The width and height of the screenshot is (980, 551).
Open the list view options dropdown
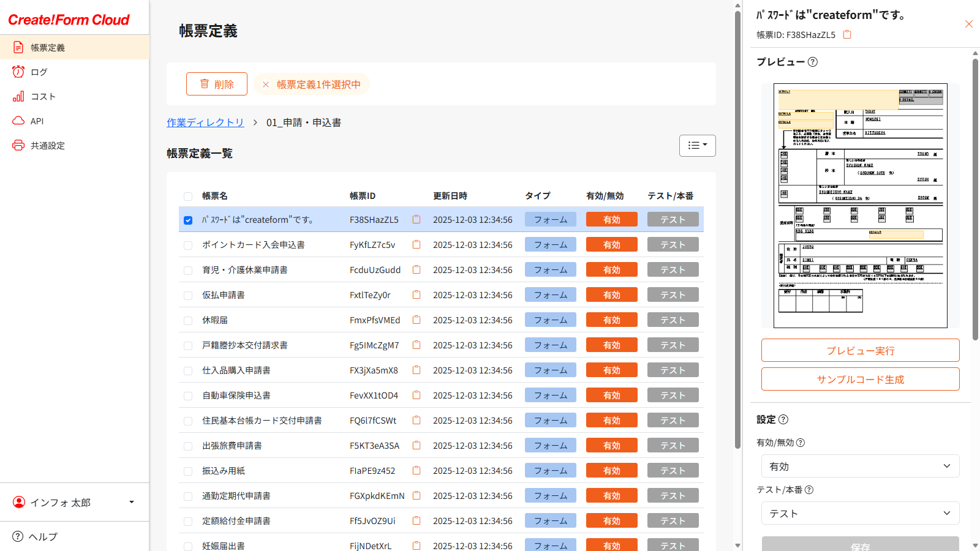click(x=697, y=146)
